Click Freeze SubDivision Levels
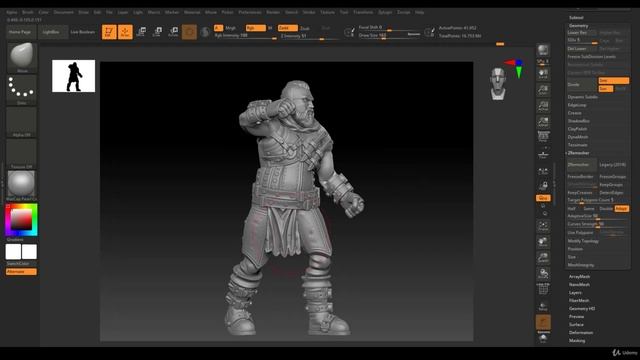Viewport: 640px width, 360px height. click(x=591, y=57)
